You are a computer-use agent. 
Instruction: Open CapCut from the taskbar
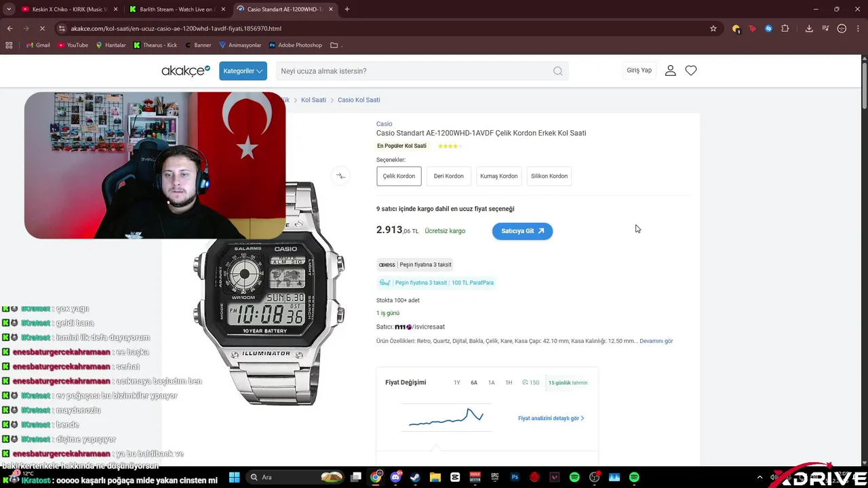(x=454, y=477)
